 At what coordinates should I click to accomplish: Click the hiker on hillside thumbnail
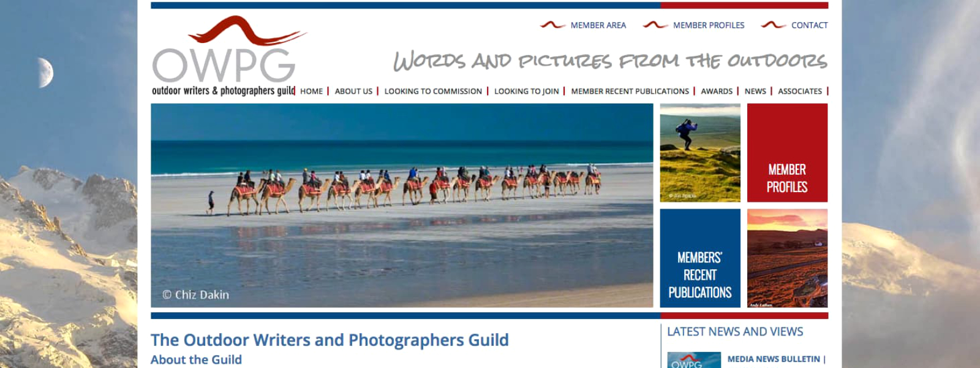(x=700, y=153)
